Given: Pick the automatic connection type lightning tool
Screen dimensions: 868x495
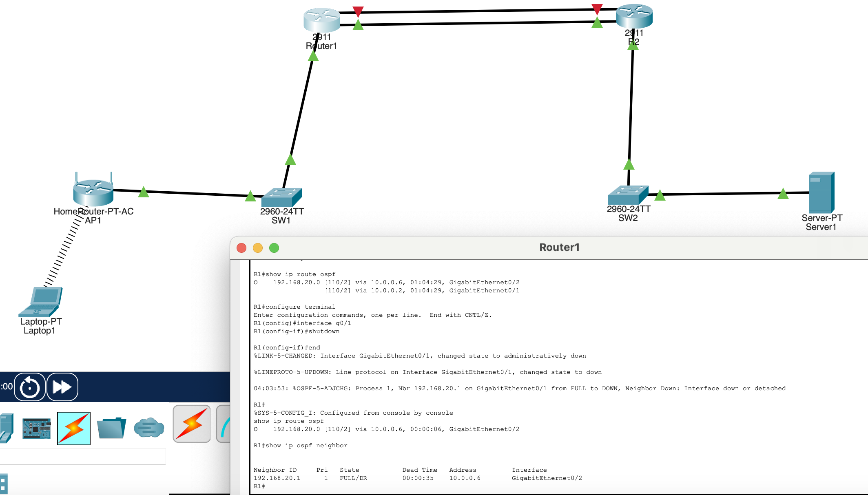Looking at the screenshot, I should [x=192, y=424].
